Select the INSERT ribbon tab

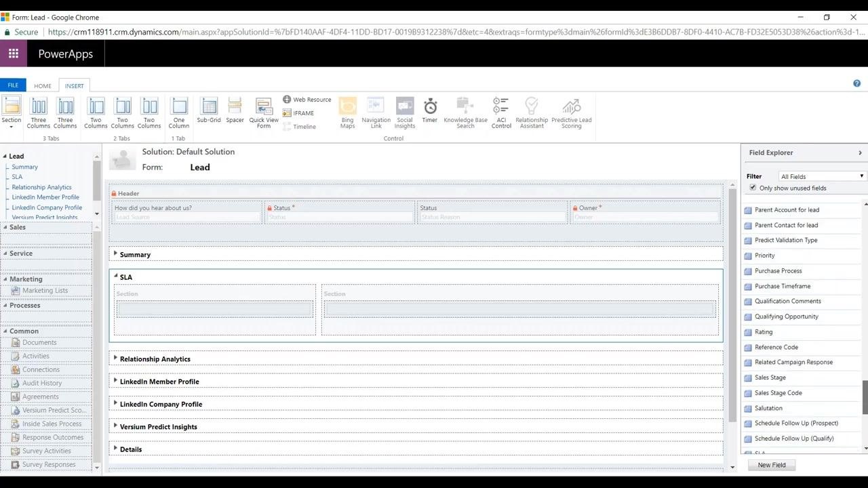coord(75,86)
